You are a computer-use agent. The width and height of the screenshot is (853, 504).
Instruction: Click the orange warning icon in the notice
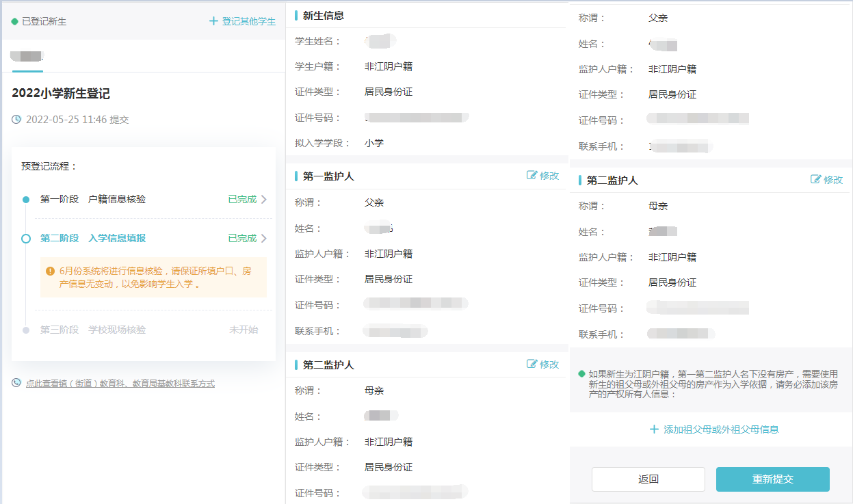coord(50,271)
